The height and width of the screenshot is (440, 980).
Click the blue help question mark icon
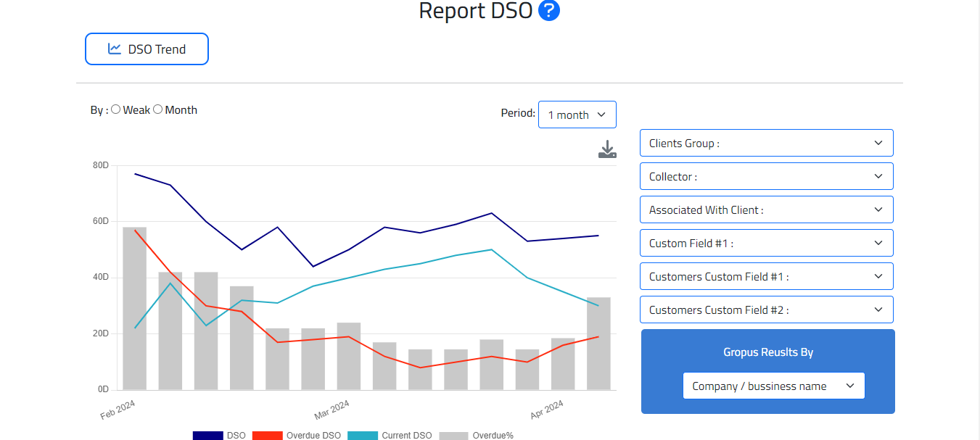[549, 11]
